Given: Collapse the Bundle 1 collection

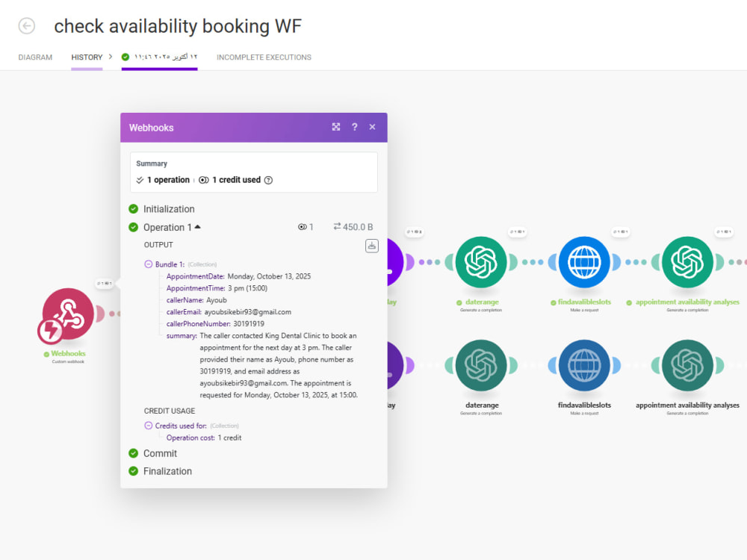Looking at the screenshot, I should point(149,264).
